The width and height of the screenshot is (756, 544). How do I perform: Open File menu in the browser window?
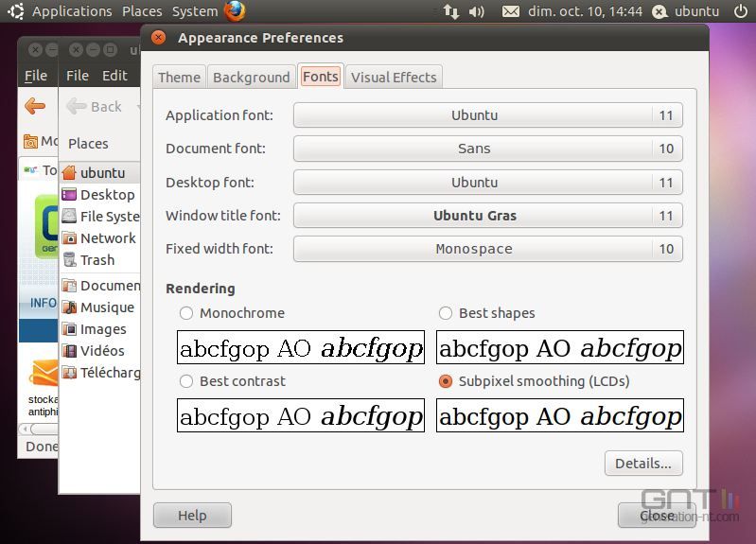click(36, 76)
